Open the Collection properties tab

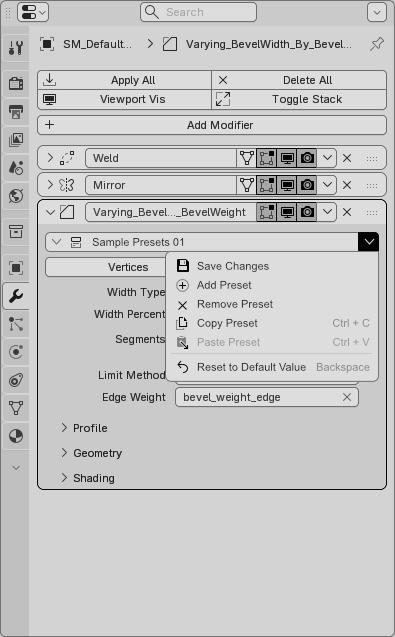pos(16,232)
